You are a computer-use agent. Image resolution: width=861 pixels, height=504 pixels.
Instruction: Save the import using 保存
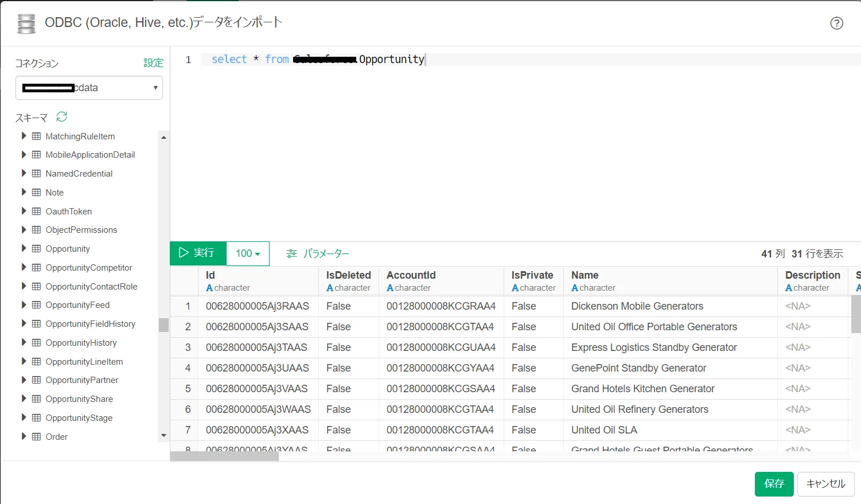click(x=774, y=483)
